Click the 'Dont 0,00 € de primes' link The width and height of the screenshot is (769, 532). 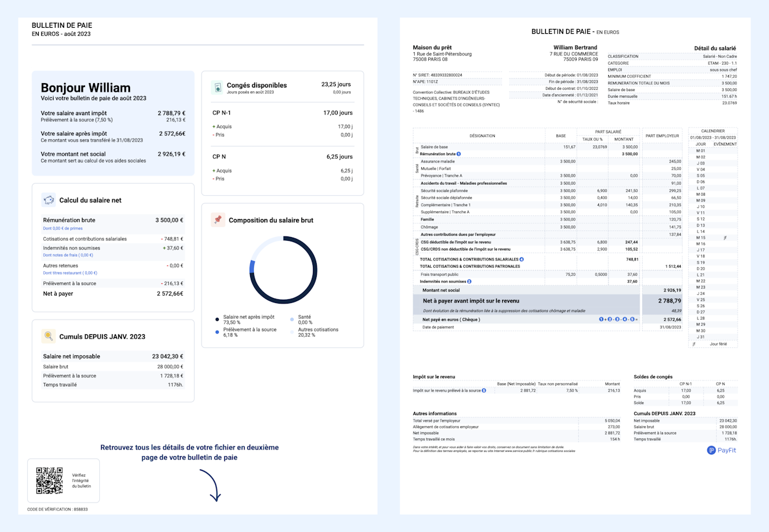[x=63, y=228]
